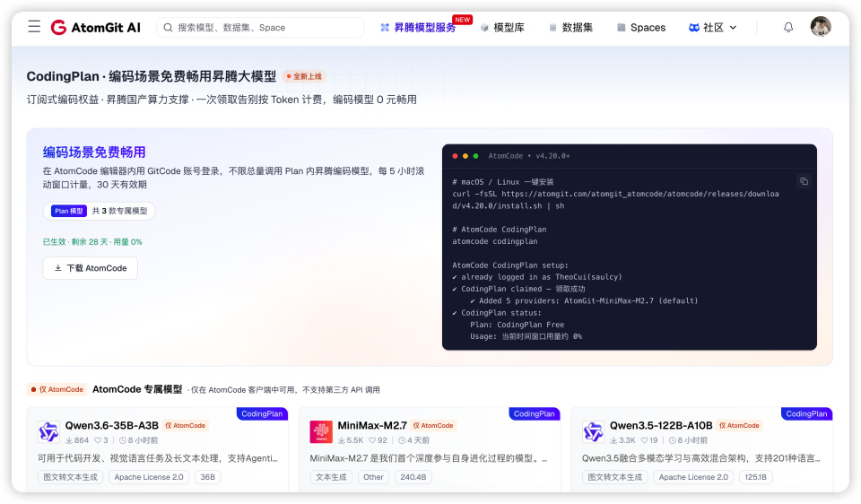
Task: Open the 模型库 tab
Action: click(x=502, y=28)
